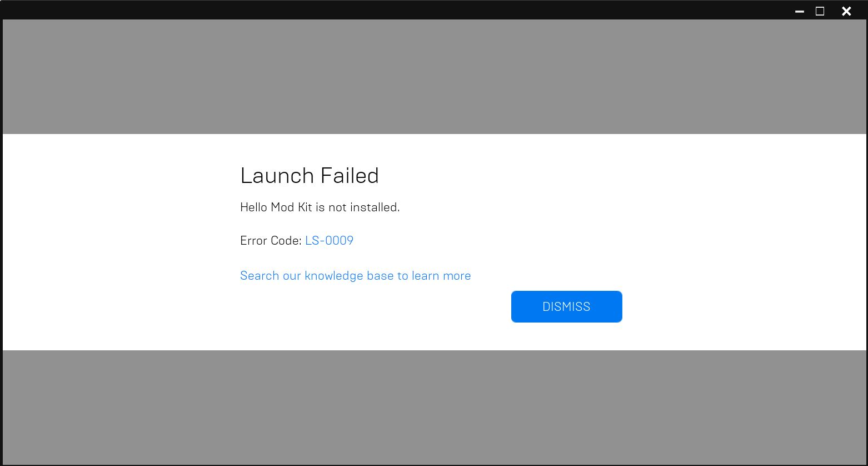
Task: Click the black window title bar
Action: click(389, 10)
